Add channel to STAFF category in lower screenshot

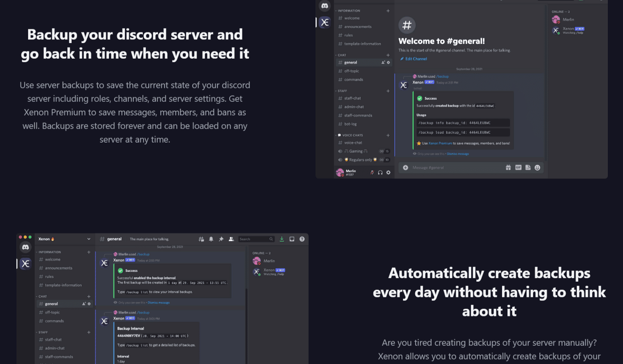[x=89, y=332]
